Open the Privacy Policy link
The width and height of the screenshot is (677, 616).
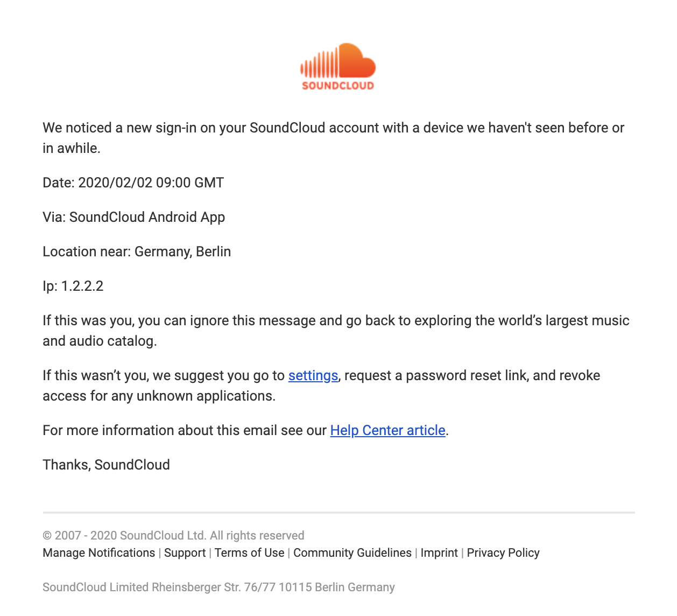503,553
